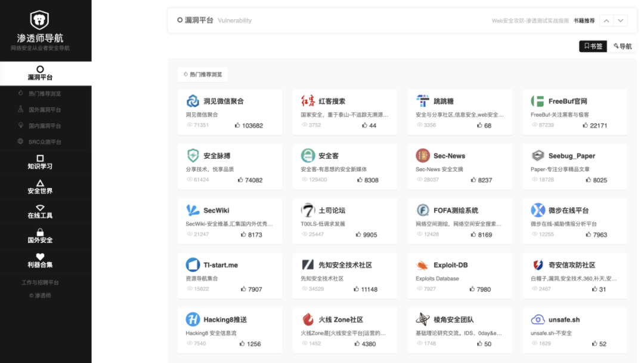
Task: Open the 奇安信攻防社区 logo icon
Action: 538,264
